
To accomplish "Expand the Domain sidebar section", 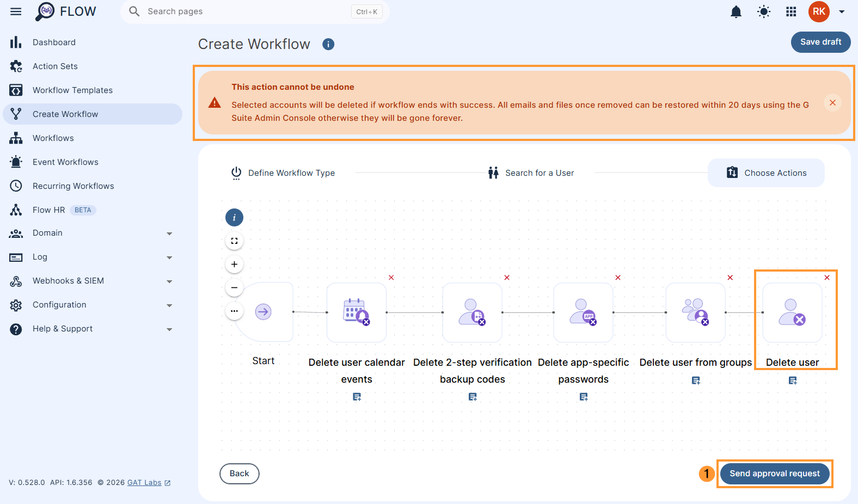I will pyautogui.click(x=93, y=233).
